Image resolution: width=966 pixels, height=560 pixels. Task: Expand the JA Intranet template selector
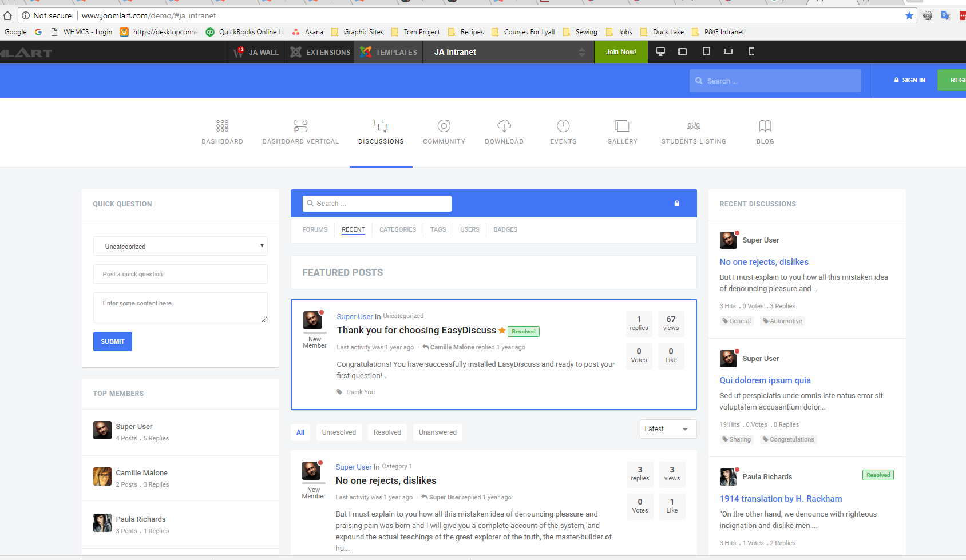click(509, 52)
